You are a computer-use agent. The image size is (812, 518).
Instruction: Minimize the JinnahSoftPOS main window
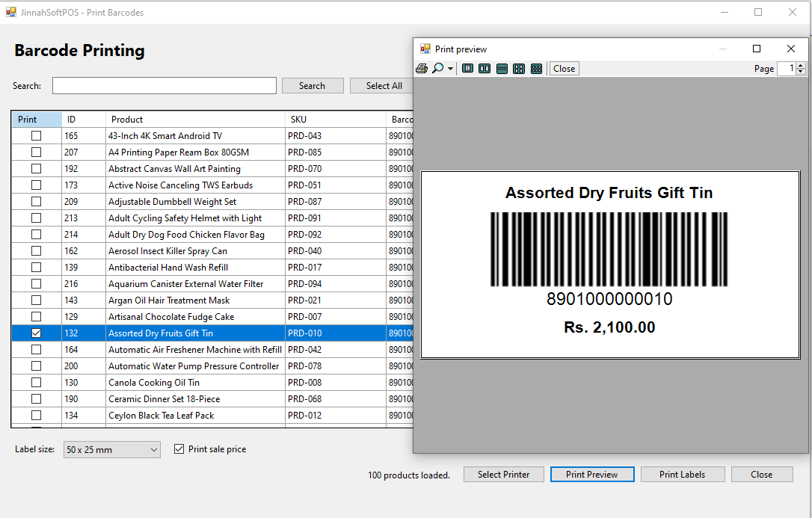coord(725,12)
